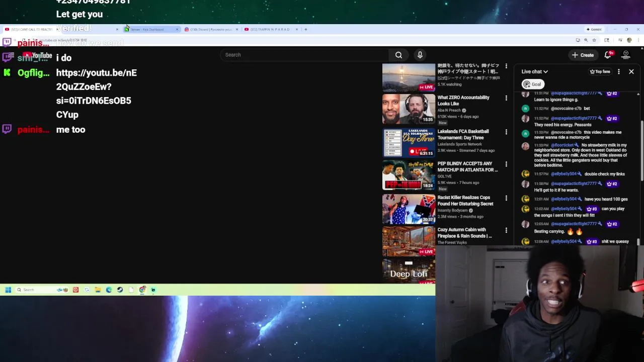Close the live chat panel

(x=631, y=71)
